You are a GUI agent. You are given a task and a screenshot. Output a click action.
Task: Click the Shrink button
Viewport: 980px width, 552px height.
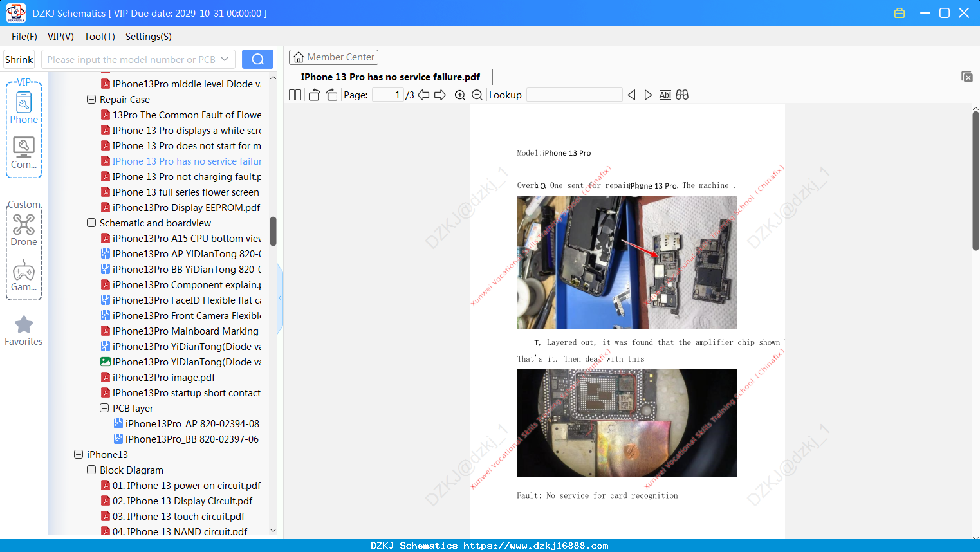(19, 59)
